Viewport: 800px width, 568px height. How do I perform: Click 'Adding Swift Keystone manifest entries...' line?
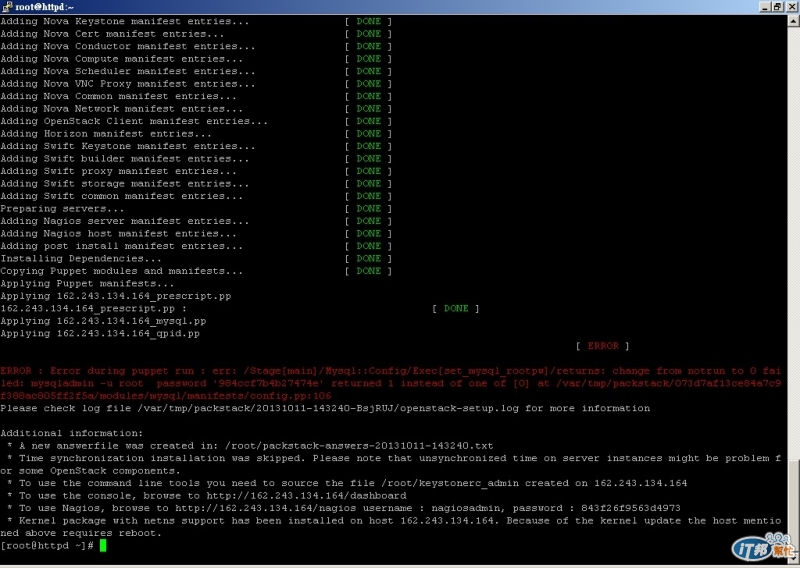tap(128, 146)
